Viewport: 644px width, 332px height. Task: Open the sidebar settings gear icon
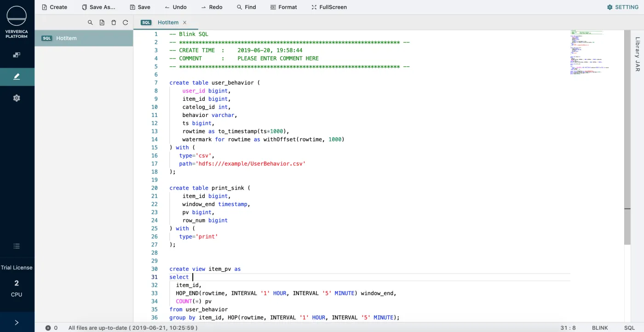(x=17, y=98)
